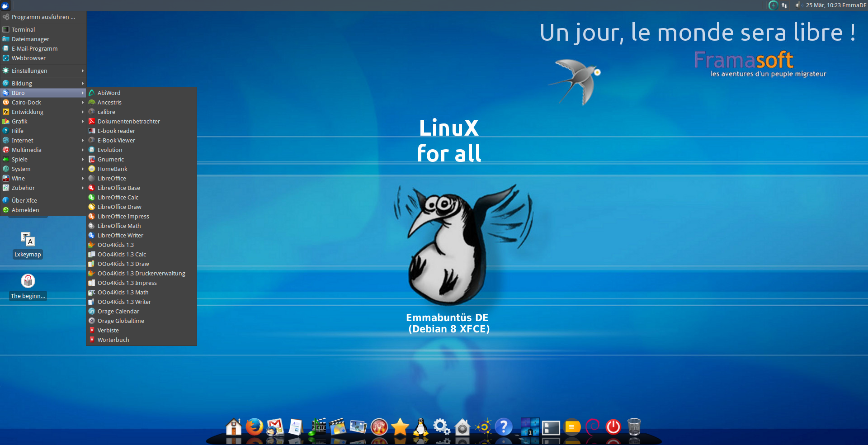Open Hilfe from the menu
The image size is (868, 445).
point(43,131)
